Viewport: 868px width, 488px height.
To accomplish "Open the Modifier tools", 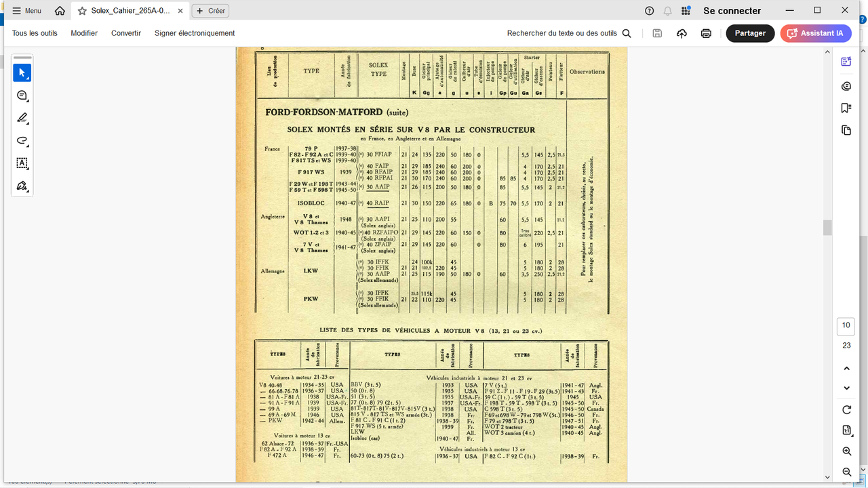I will pyautogui.click(x=84, y=33).
